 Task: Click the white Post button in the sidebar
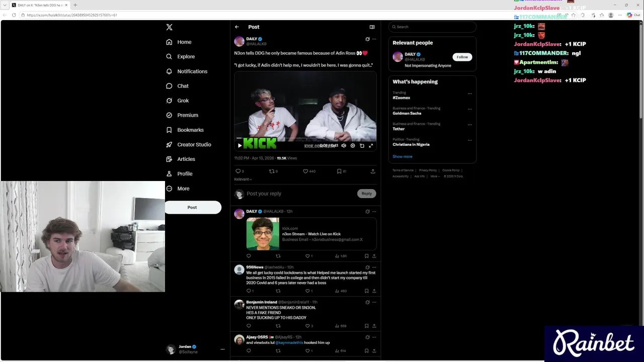[193, 207]
